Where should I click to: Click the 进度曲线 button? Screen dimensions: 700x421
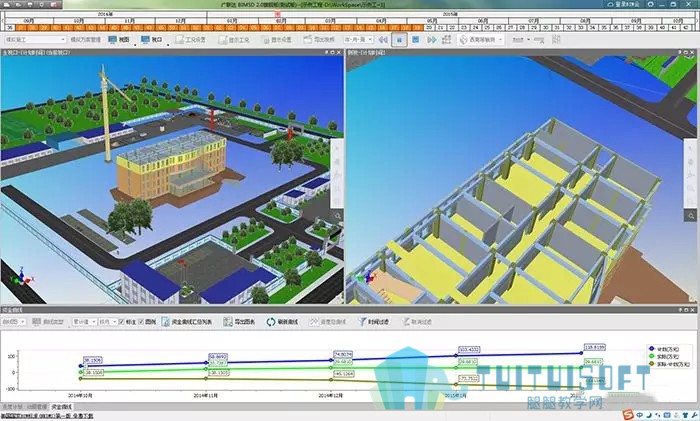pos(328,321)
